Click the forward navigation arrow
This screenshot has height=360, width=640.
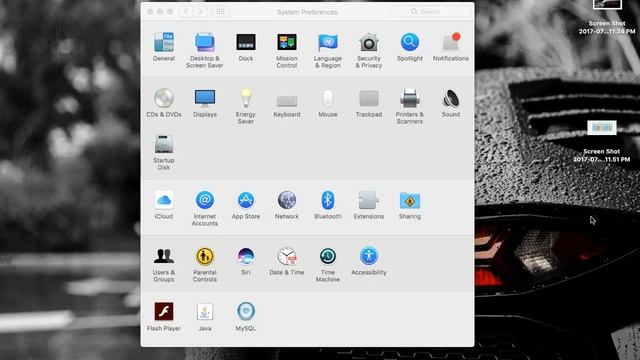[200, 12]
